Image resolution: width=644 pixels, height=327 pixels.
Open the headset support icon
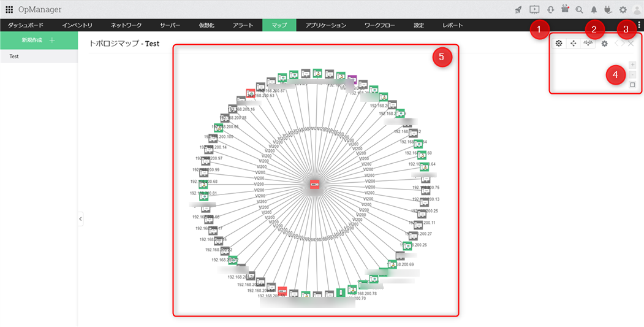pos(551,10)
